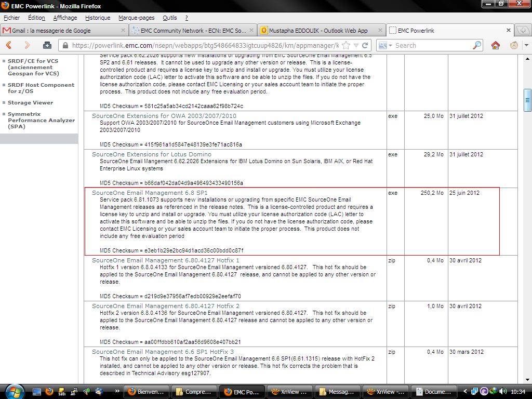Switch to the Docume... taskbar window
The width and height of the screenshot is (532, 399).
point(434,392)
